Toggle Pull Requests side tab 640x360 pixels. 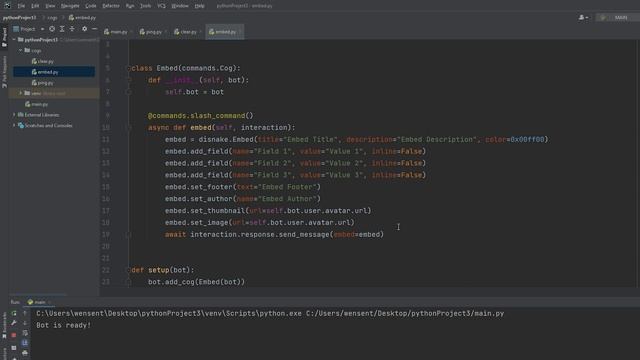[x=4, y=72]
